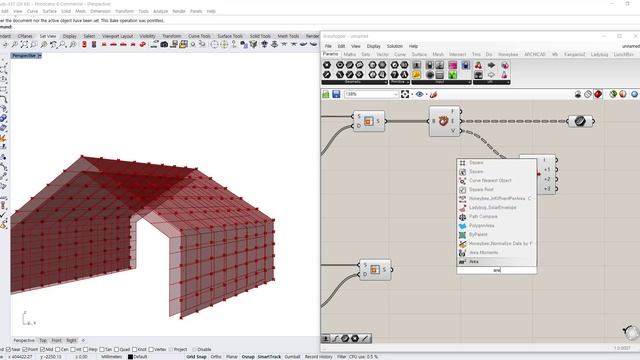This screenshot has width=640, height=360.
Task: Toggle Osnap in status bar
Action: coord(248,356)
